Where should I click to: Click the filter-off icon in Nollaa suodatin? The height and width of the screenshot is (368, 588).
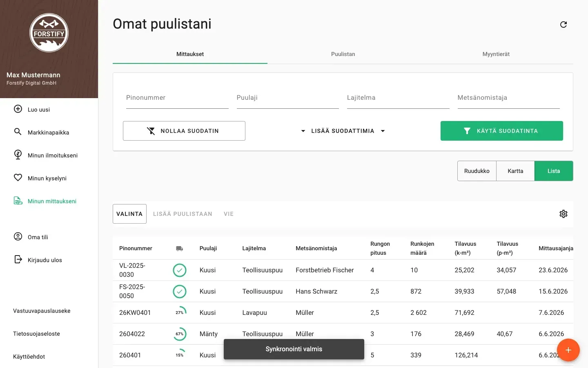pos(151,131)
